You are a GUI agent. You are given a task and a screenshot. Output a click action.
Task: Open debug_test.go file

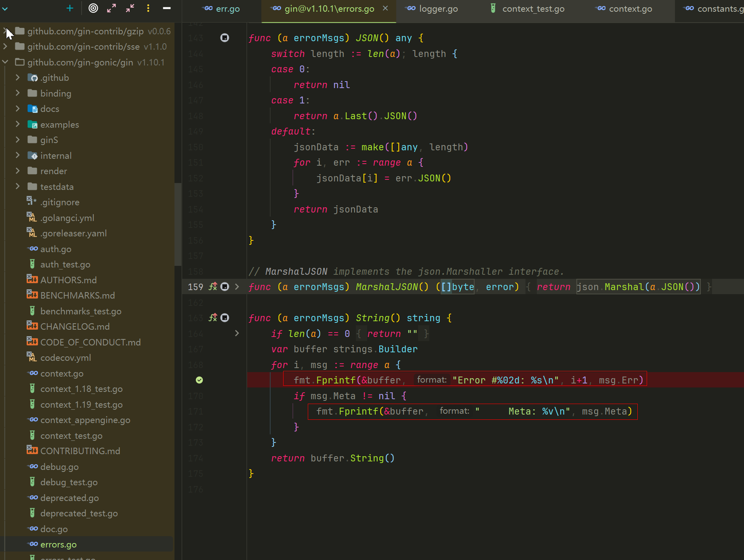pyautogui.click(x=69, y=482)
